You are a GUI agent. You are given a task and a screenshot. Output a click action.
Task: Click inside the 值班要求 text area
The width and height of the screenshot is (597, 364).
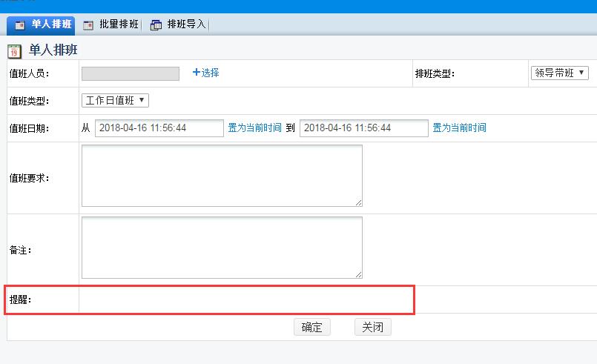point(222,176)
